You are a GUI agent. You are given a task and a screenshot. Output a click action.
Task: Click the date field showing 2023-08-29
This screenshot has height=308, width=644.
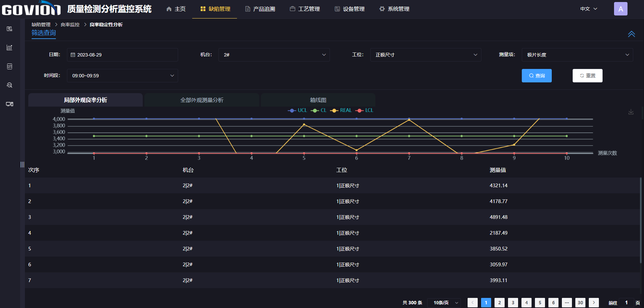[x=122, y=55]
